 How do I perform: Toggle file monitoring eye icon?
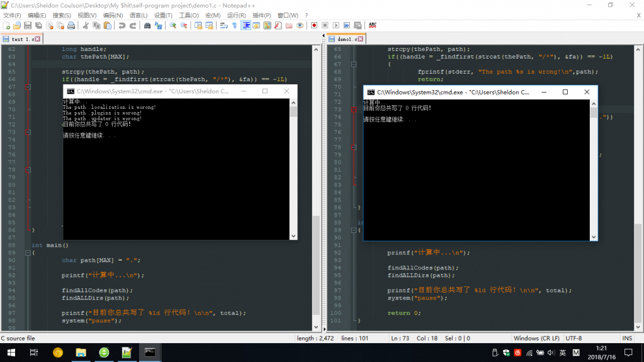coord(300,25)
